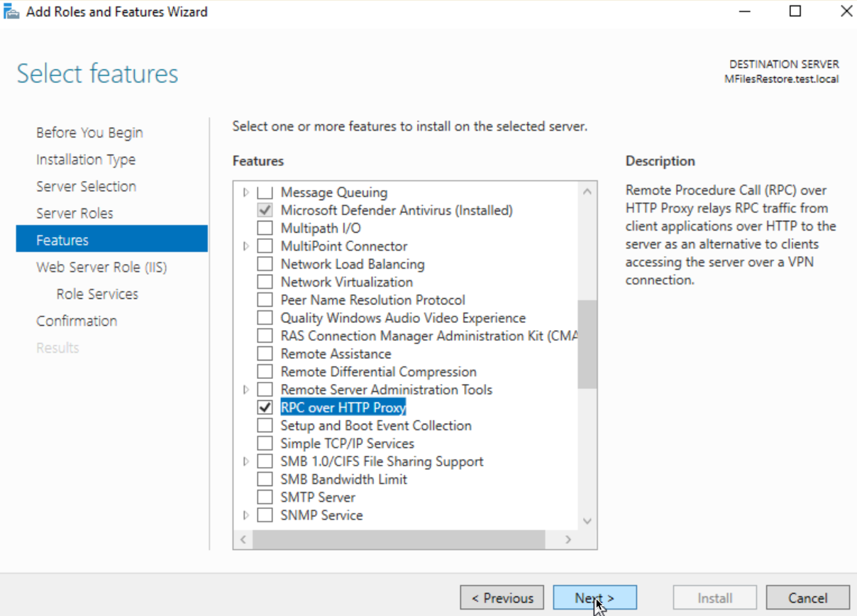Enable the Multipath I/O feature checkbox
Viewport: 857px width, 616px height.
tap(265, 229)
